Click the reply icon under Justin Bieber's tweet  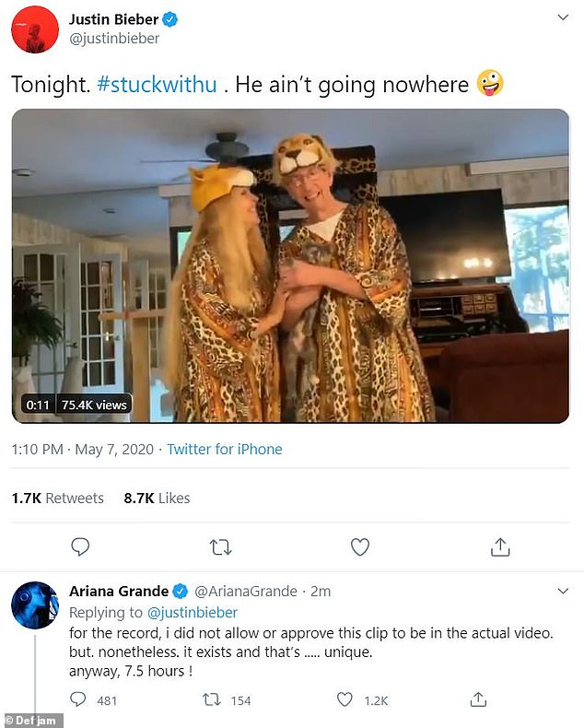click(80, 547)
